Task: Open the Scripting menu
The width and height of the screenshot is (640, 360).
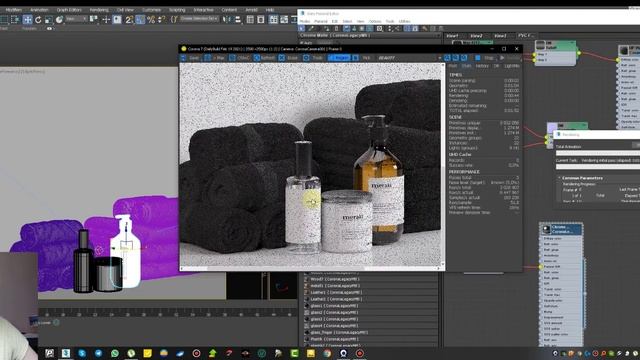Action: 177,10
